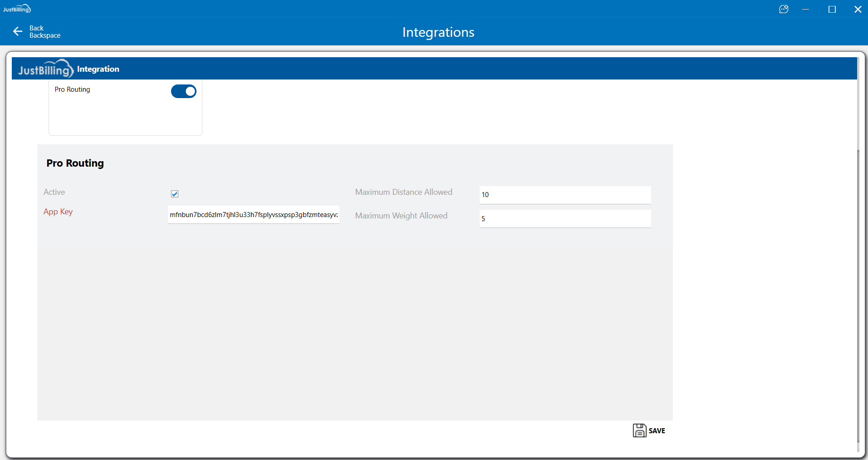
Task: Click the Maximum Distance Allowed input
Action: [x=565, y=195]
